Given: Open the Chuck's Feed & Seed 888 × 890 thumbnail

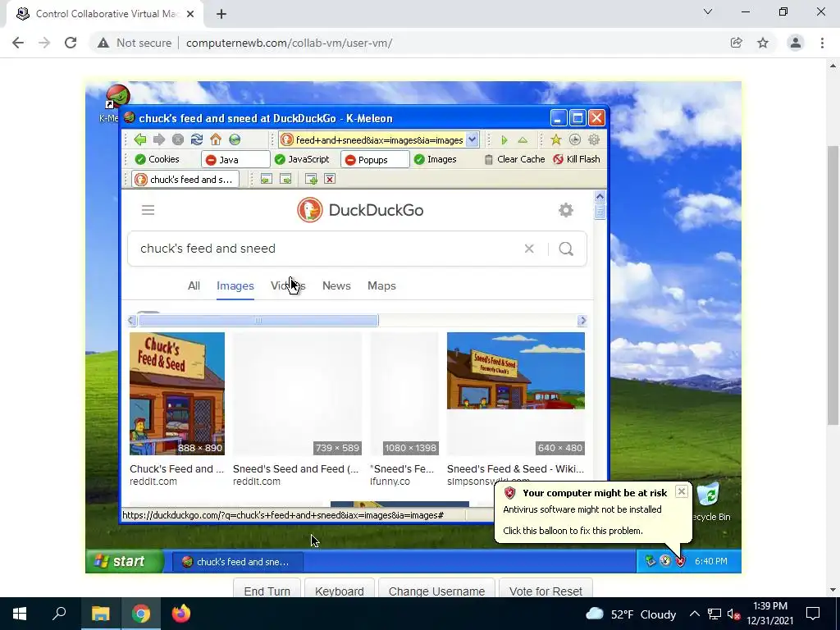Looking at the screenshot, I should point(177,394).
